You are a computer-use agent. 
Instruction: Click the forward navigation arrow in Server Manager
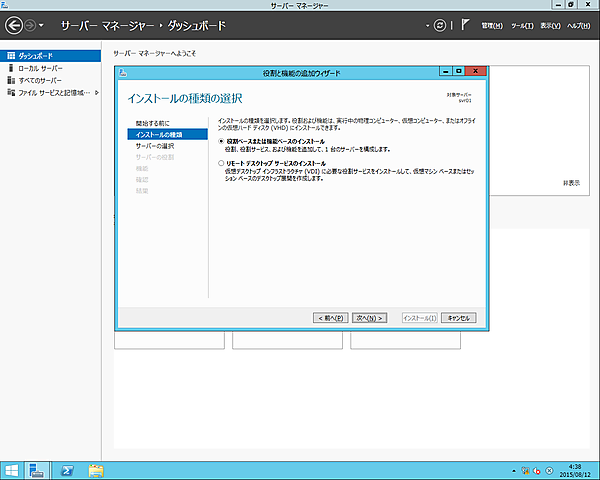click(x=30, y=26)
